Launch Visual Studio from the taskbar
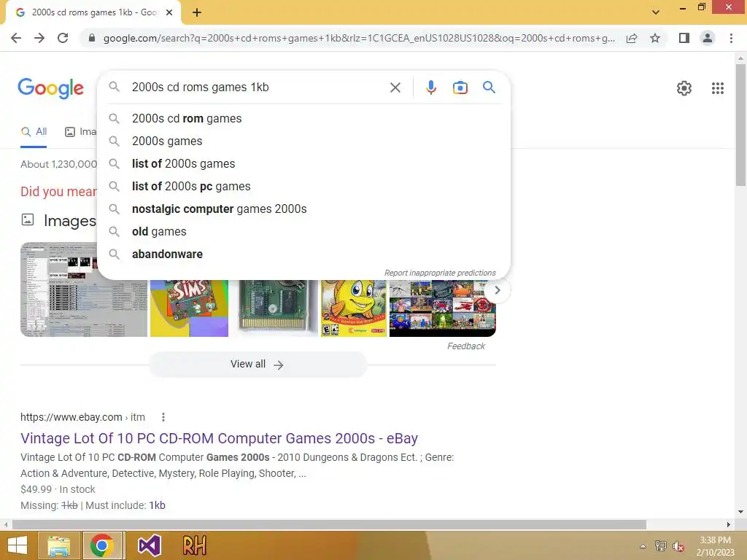The image size is (747, 560). click(x=149, y=545)
